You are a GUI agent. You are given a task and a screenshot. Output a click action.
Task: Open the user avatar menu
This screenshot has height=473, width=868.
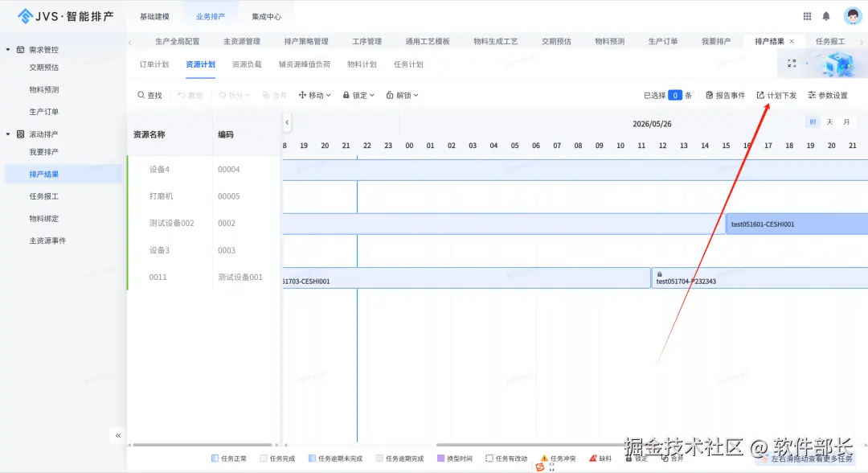pyautogui.click(x=853, y=15)
